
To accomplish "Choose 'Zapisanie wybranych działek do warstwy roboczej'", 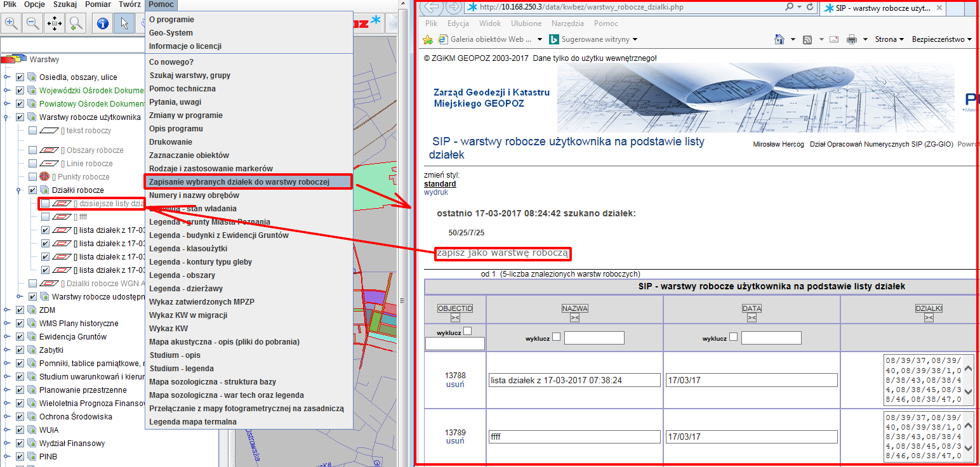I will 239,182.
